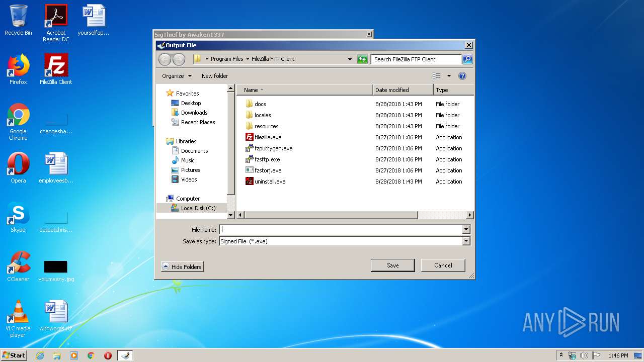Select volumeany.jpg desktop file

point(56,270)
